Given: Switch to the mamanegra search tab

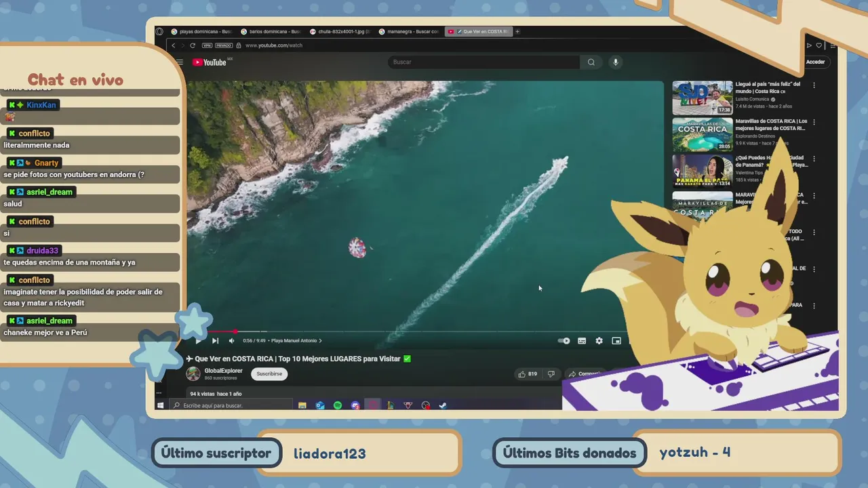Looking at the screenshot, I should [x=409, y=31].
